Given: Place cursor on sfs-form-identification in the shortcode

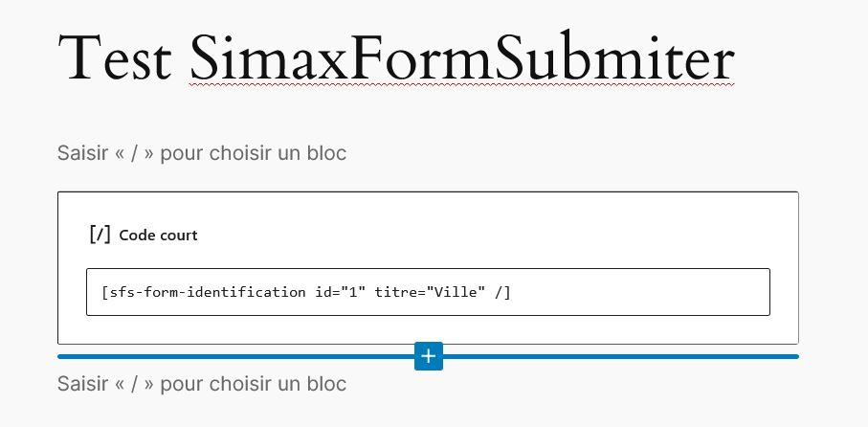Looking at the screenshot, I should [208, 292].
